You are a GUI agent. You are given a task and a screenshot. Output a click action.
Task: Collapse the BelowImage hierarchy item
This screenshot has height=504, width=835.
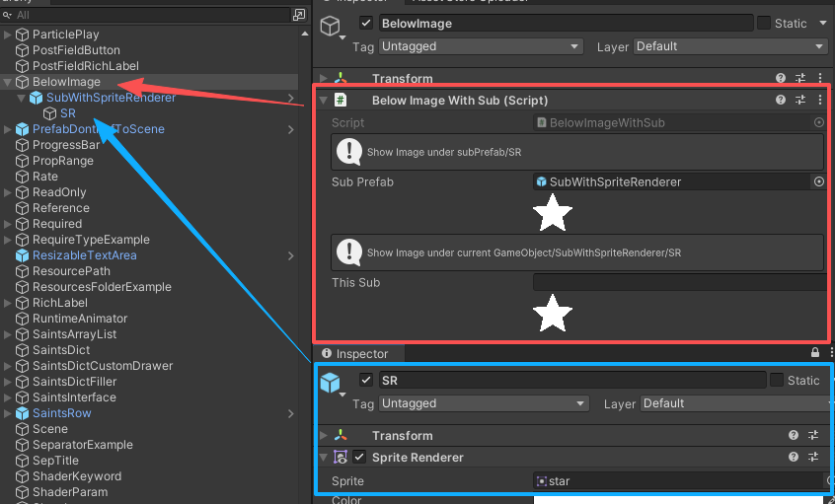(x=8, y=83)
